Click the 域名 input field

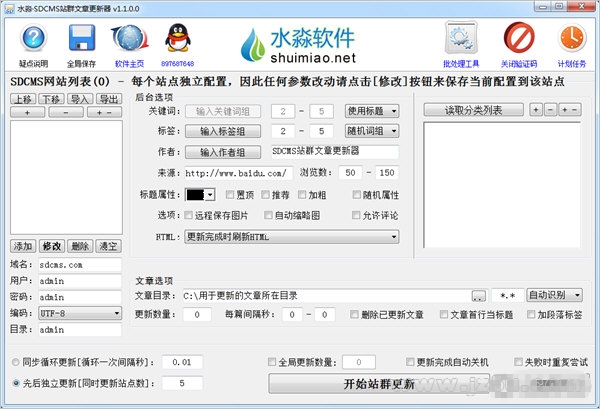pyautogui.click(x=80, y=265)
